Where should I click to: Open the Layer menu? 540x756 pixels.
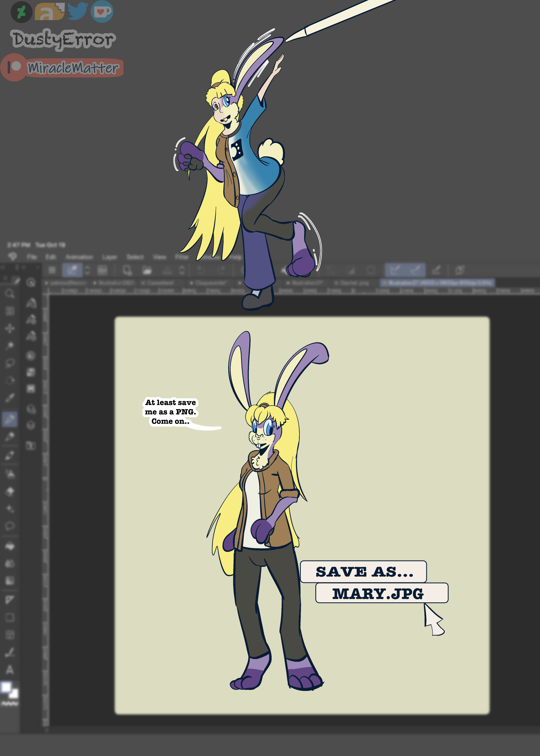click(109, 257)
